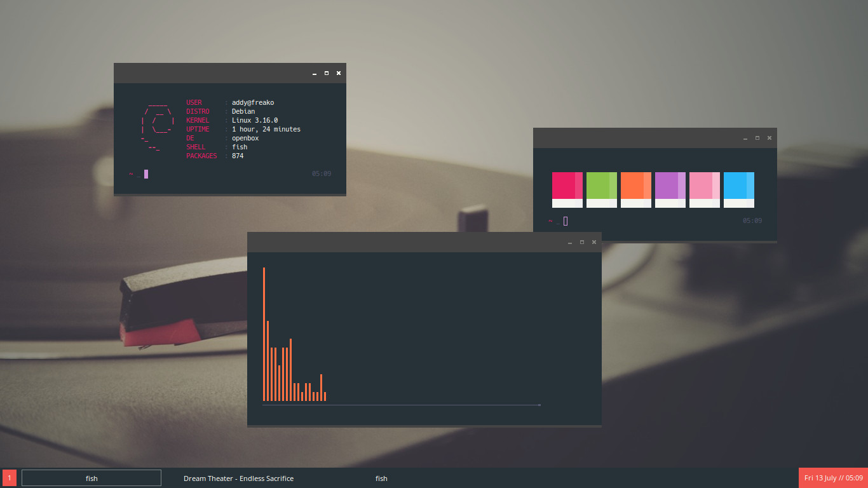Minimize the color blocks terminal window
This screenshot has height=488, width=868.
coord(745,139)
